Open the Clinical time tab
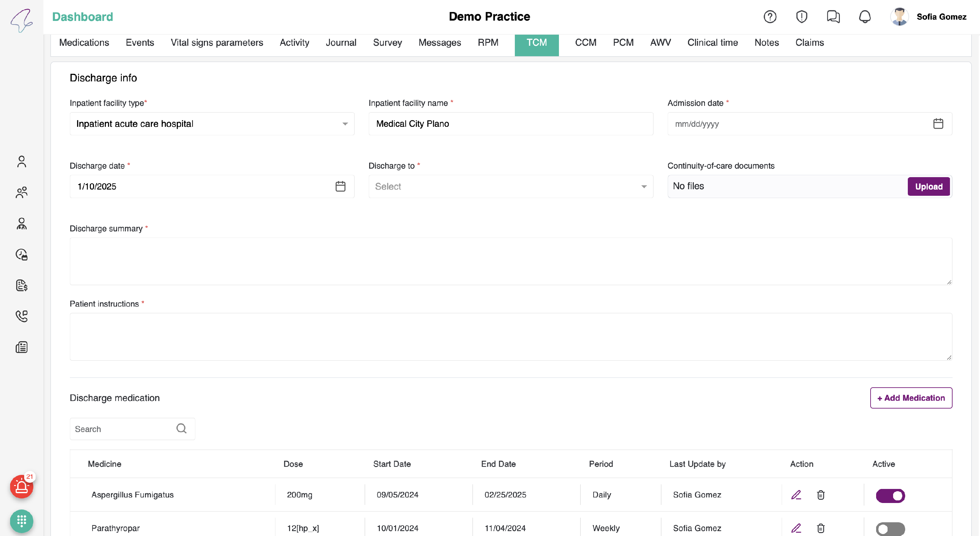980x536 pixels. click(712, 42)
